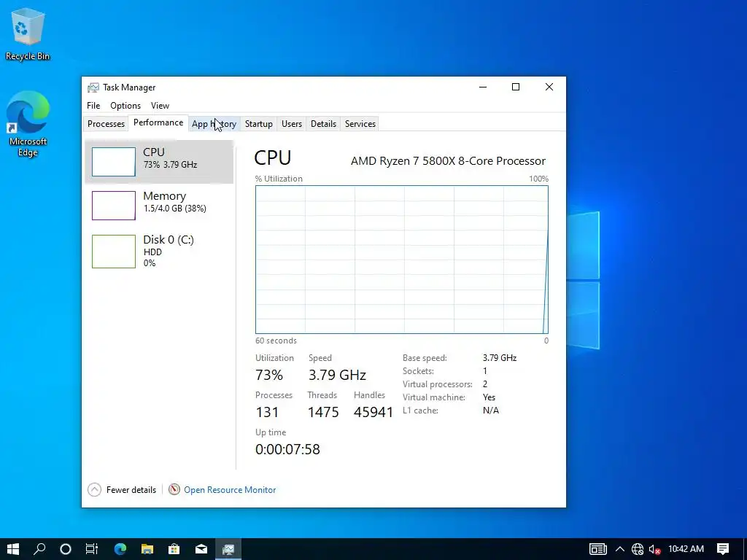747x560 pixels.
Task: Launch Microsoft Edge from the desktop shortcut
Action: tap(28, 124)
